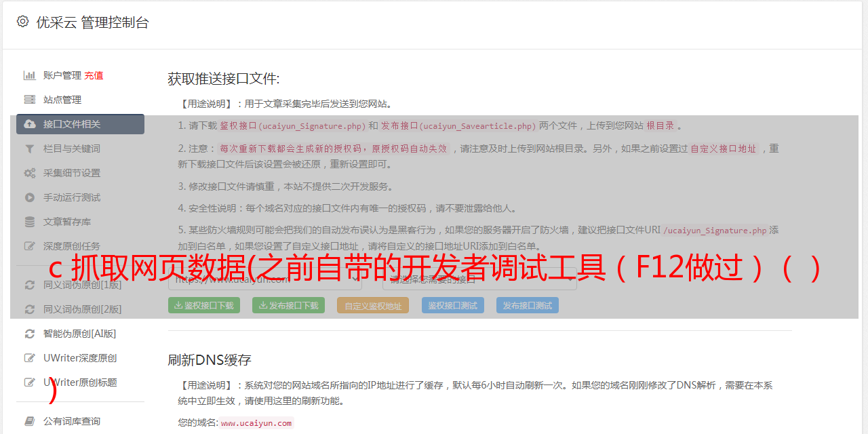
Task: Click the cloud upload icon for 接口文件相关
Action: point(30,124)
